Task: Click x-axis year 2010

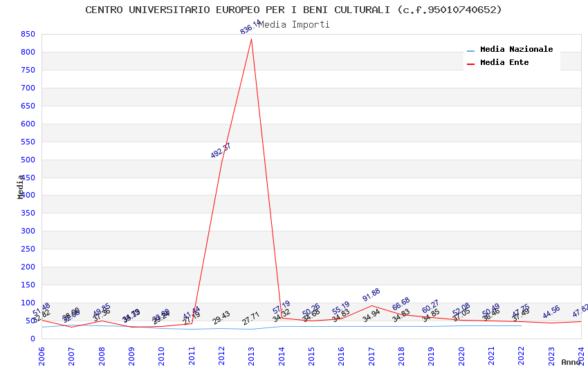Action: click(162, 356)
